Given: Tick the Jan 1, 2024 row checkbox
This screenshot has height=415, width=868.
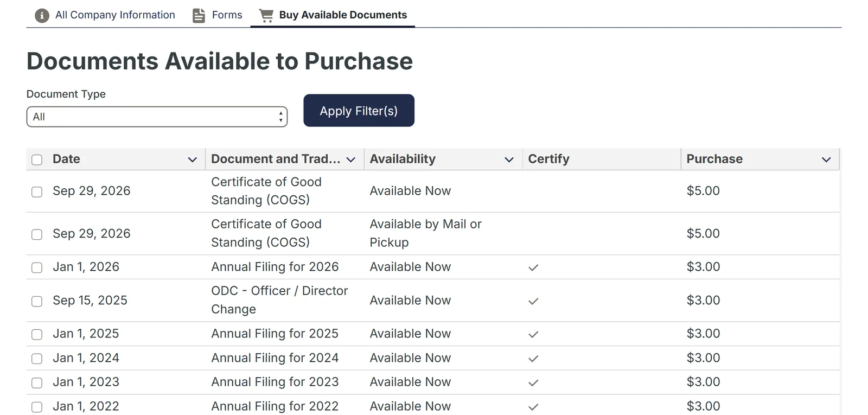Looking at the screenshot, I should tap(37, 359).
